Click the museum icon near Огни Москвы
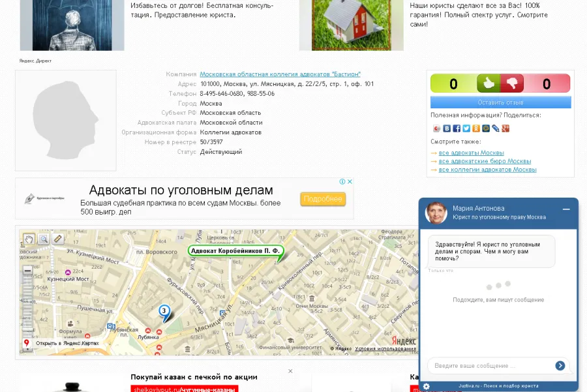The width and height of the screenshot is (587, 392). coord(312,298)
